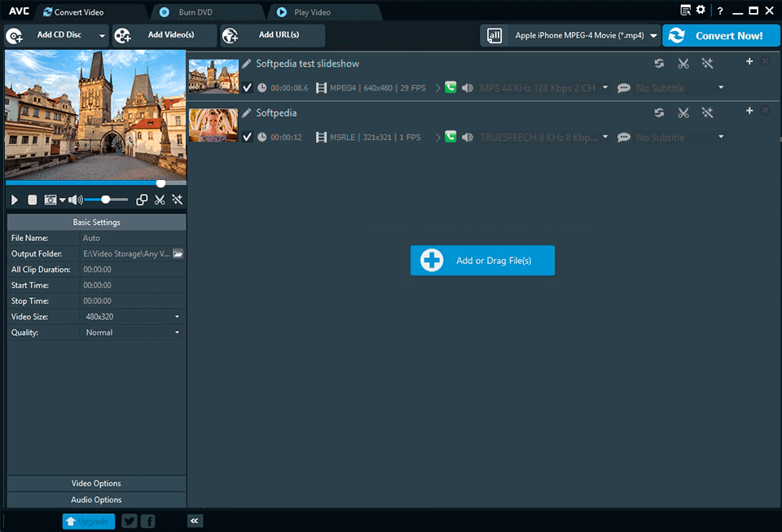
Task: Click the rotate icon on the Softpedia test slideshow row
Action: (x=659, y=63)
